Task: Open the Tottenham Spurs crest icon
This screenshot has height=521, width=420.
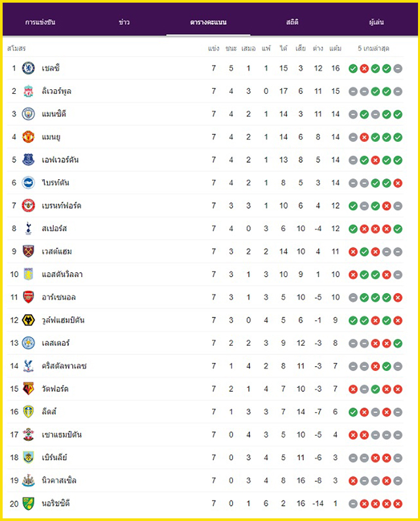Action: point(28,228)
